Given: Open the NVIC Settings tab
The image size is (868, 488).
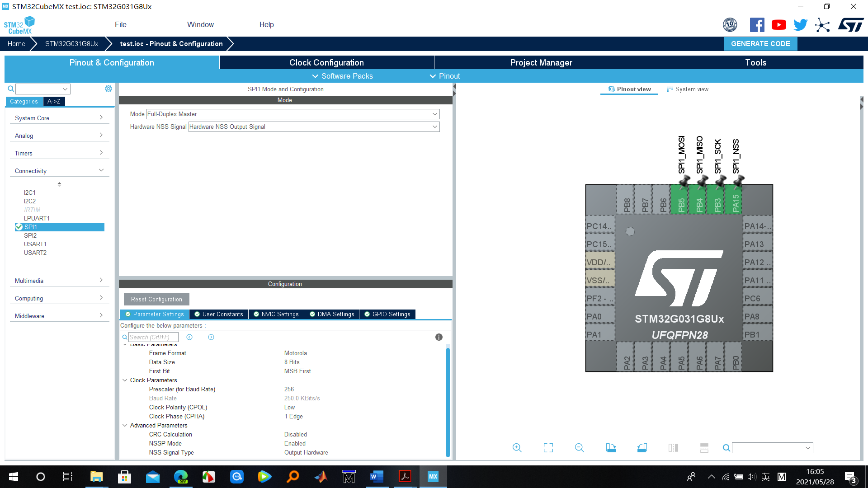Looking at the screenshot, I should 276,314.
